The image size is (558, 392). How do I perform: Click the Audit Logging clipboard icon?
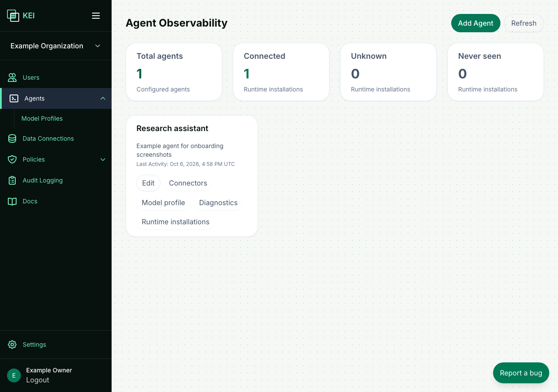[12, 180]
